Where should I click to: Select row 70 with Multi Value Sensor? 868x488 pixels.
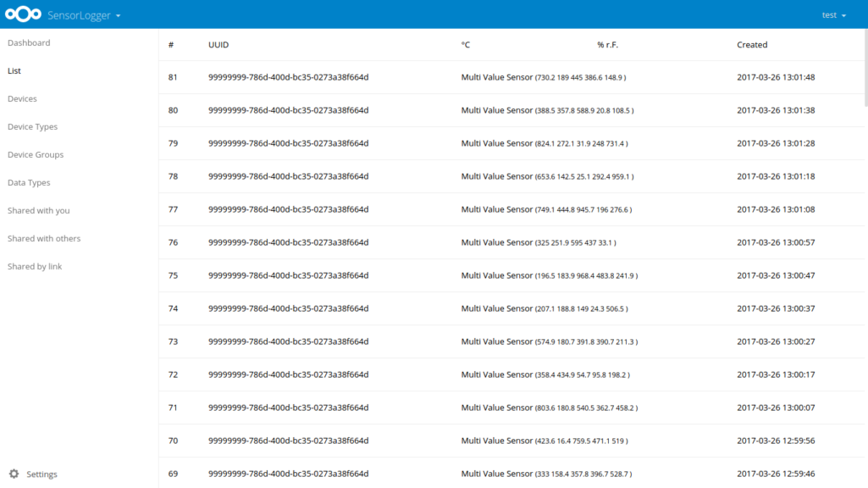tap(511, 441)
